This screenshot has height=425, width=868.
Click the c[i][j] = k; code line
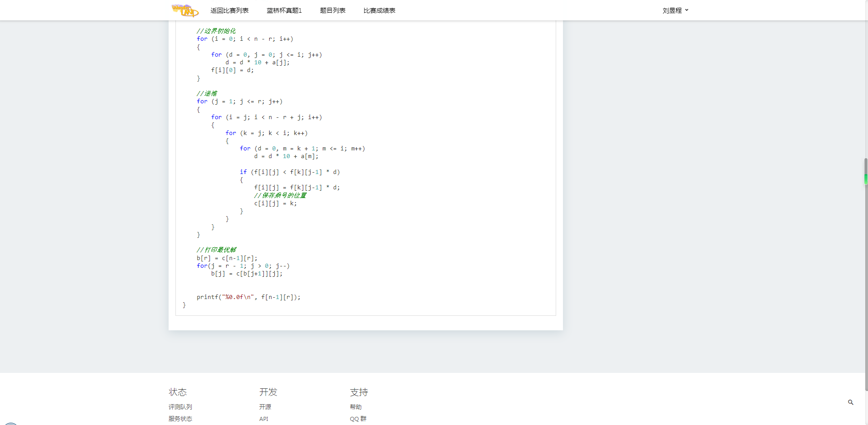tap(275, 203)
